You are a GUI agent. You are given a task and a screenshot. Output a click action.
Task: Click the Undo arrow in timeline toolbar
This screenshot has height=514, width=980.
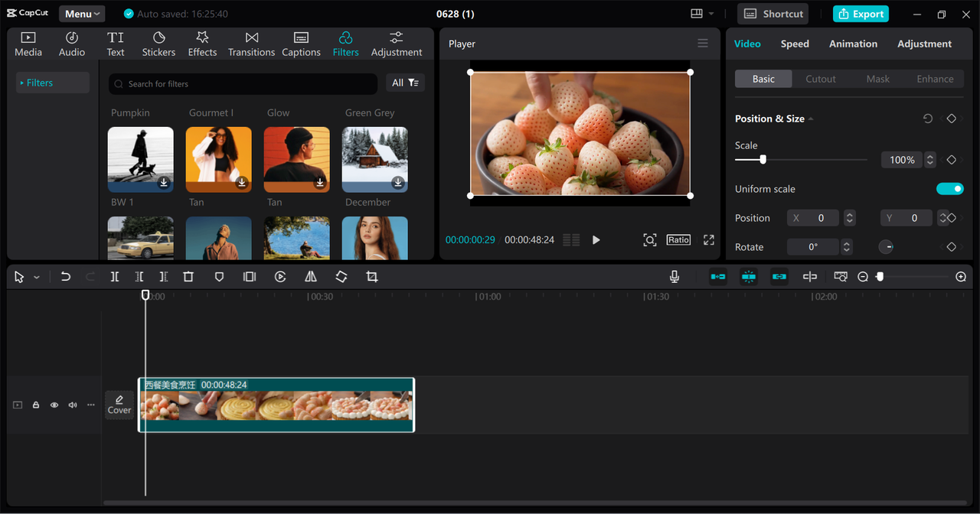[66, 277]
